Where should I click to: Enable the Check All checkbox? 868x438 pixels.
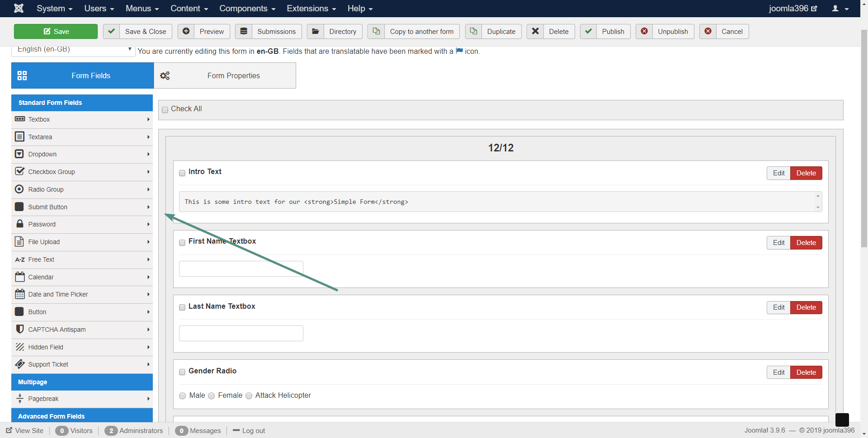165,109
